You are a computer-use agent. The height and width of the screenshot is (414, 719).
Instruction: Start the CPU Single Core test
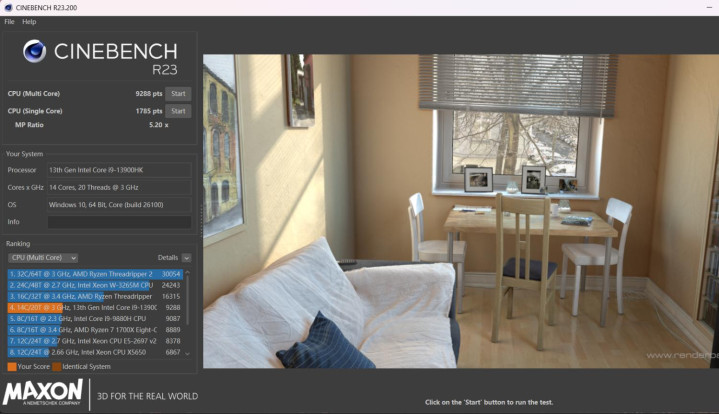click(x=178, y=111)
